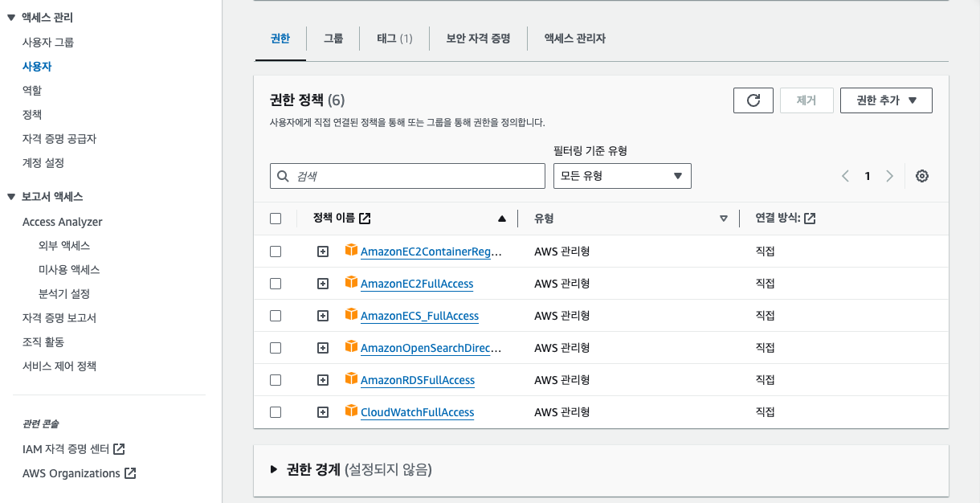Check the AmazonEC2ContainerReg policy row

[x=276, y=251]
